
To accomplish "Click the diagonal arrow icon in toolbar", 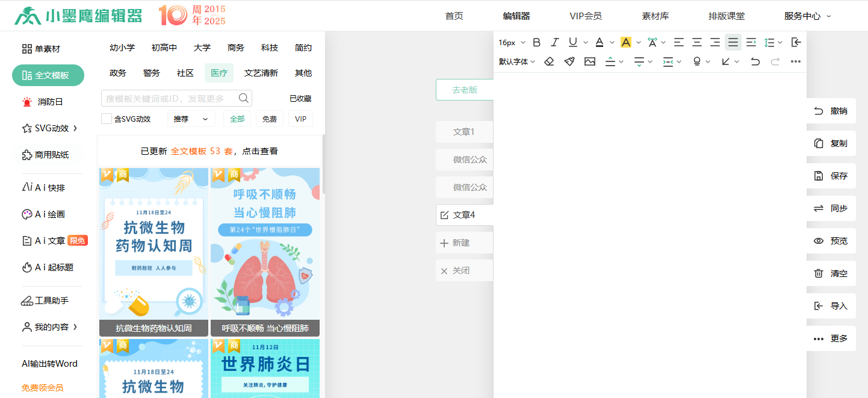I will tap(726, 61).
